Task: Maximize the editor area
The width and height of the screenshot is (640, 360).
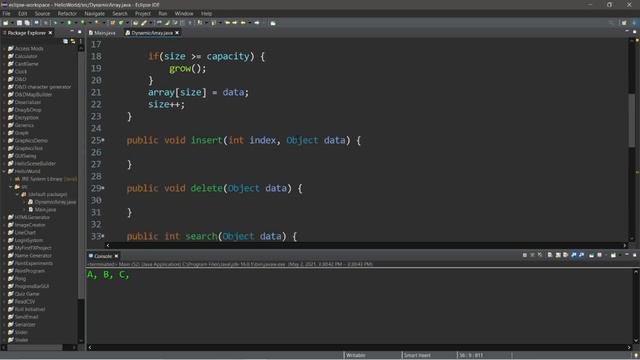Action: (x=634, y=31)
